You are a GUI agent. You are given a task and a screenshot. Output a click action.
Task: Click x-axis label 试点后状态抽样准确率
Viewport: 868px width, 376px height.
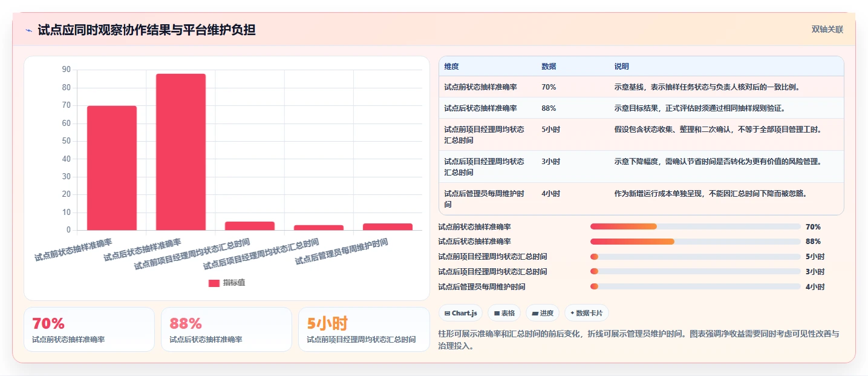(x=142, y=249)
